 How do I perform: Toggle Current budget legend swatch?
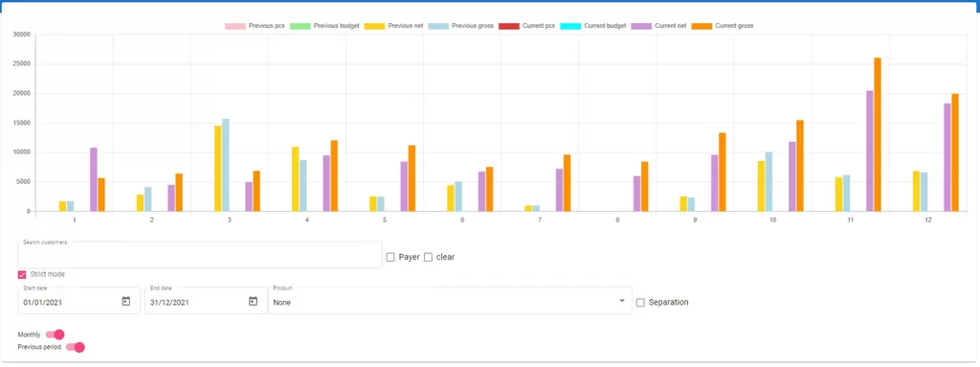pos(571,26)
